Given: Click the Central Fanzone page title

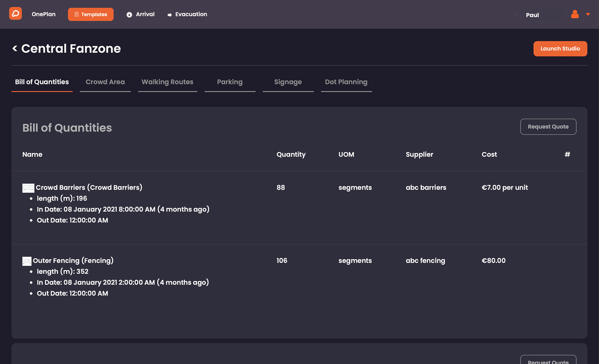Looking at the screenshot, I should pos(71,49).
